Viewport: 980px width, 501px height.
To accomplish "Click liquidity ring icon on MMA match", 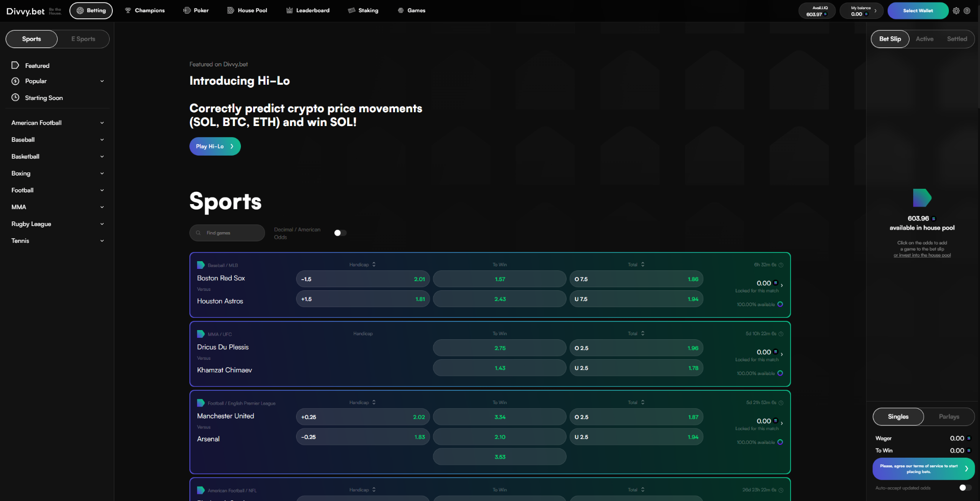I will click(780, 373).
